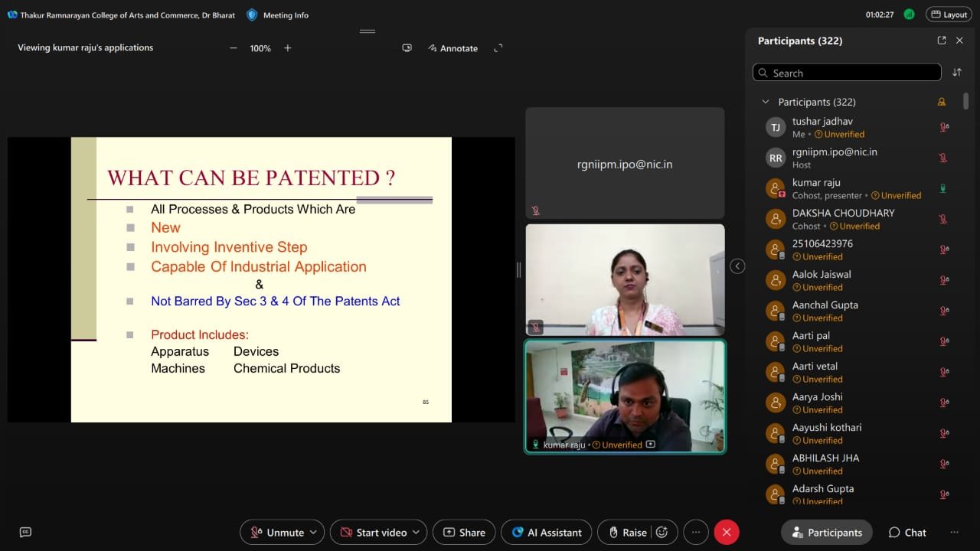The height and width of the screenshot is (551, 980).
Task: Zoom in the shared content view
Action: pyautogui.click(x=288, y=48)
